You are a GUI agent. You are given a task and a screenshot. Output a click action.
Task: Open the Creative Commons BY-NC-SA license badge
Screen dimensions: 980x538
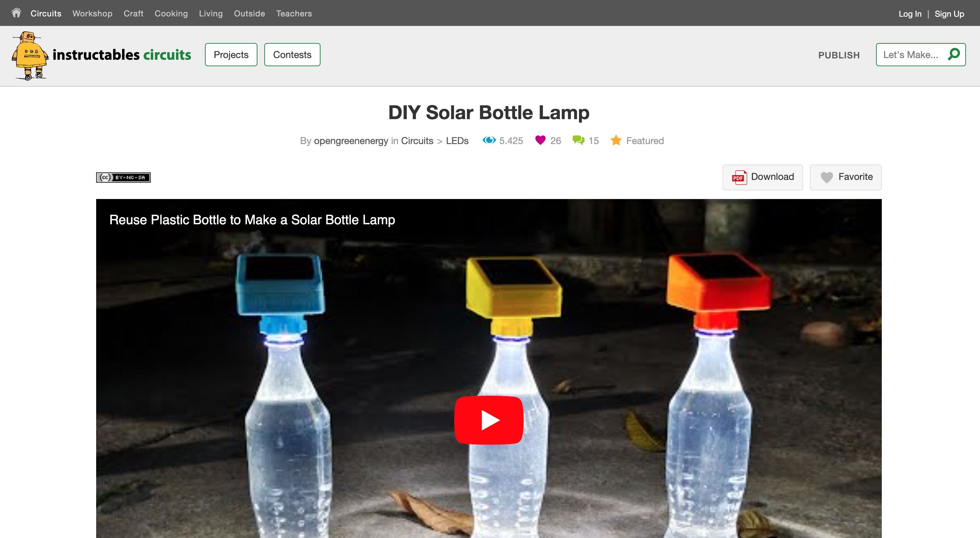pos(123,178)
